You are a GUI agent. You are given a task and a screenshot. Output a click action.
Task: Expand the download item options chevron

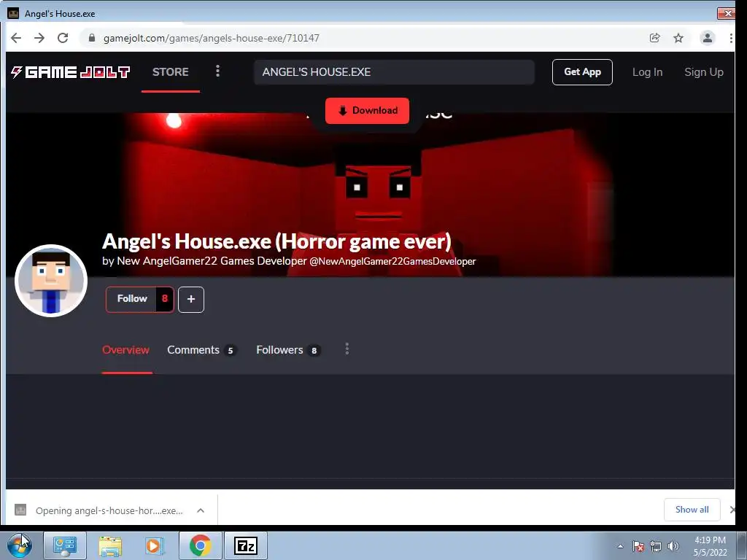pos(201,510)
